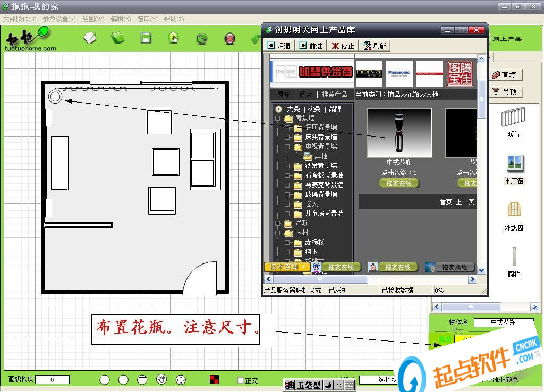Screen dimensions: 544x392
Task: Select the 暖气 radiator component
Action: pyautogui.click(x=514, y=122)
